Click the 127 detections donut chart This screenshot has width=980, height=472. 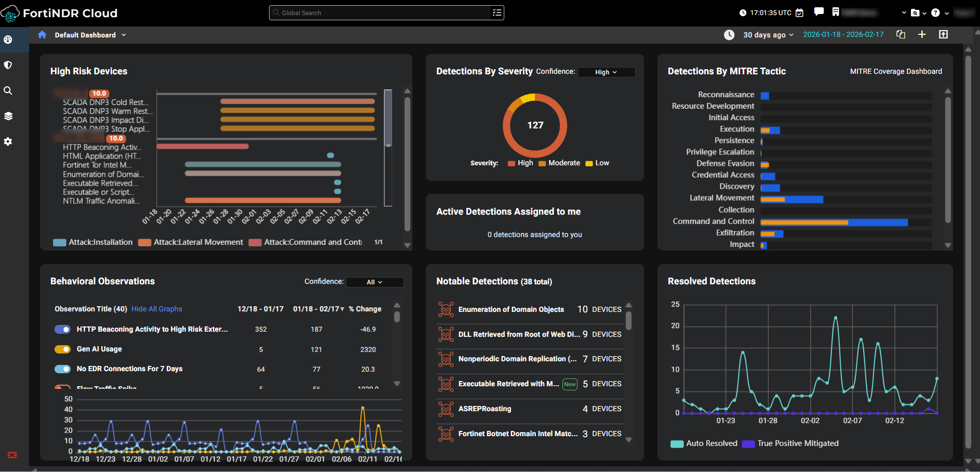[x=535, y=125]
